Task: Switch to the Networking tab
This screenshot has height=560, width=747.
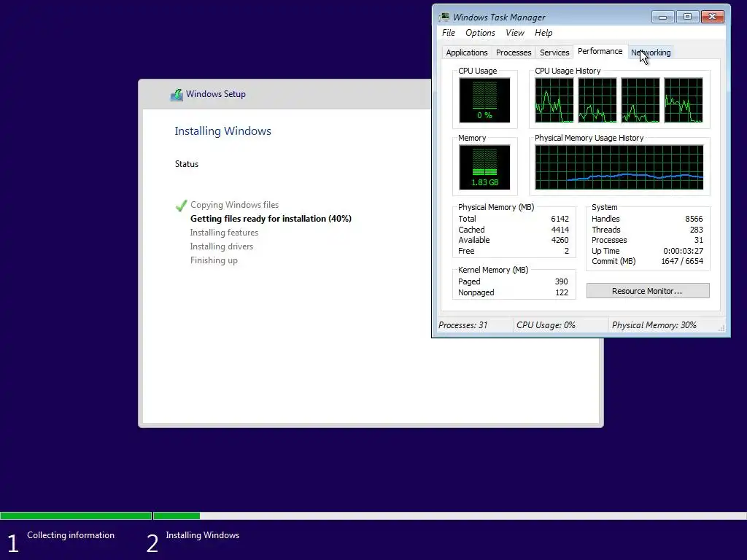Action: (x=651, y=52)
